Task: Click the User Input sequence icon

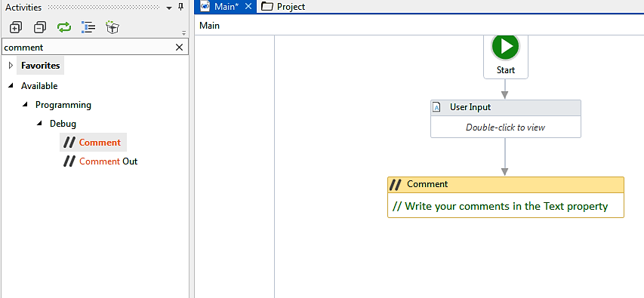Action: (437, 108)
